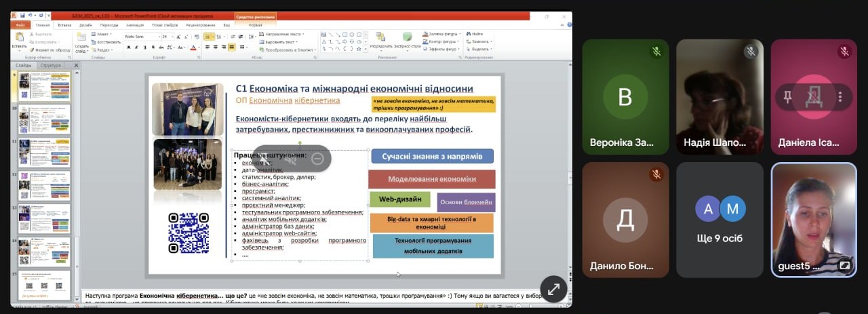This screenshot has height=314, width=868.
Task: Click the Paste (Вставить) clipboard icon
Action: pos(20,39)
